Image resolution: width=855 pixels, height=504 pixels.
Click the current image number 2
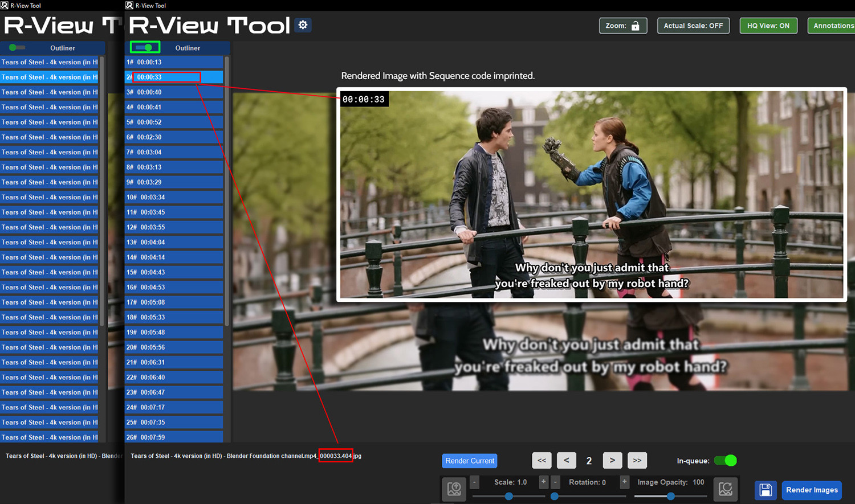coord(589,461)
